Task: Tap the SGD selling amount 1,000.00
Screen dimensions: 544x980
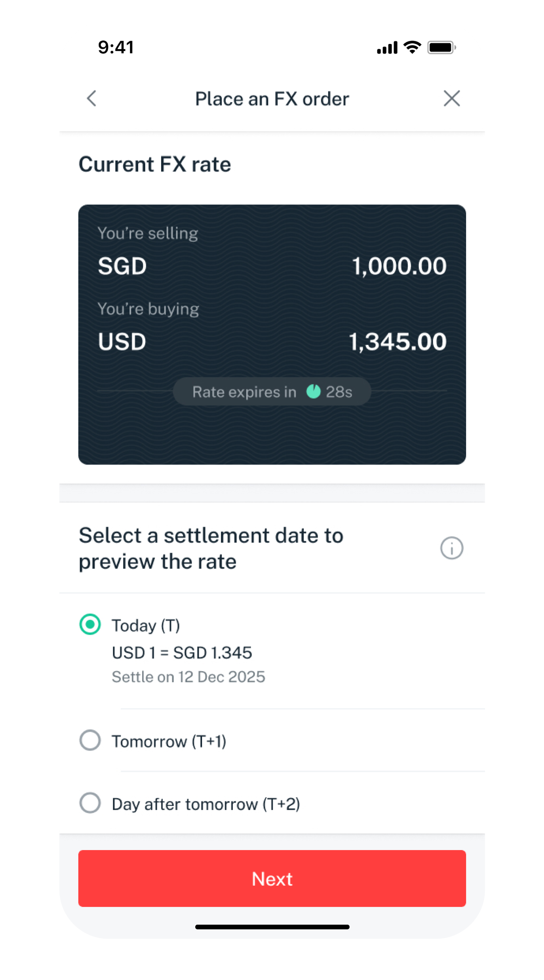Action: tap(399, 266)
